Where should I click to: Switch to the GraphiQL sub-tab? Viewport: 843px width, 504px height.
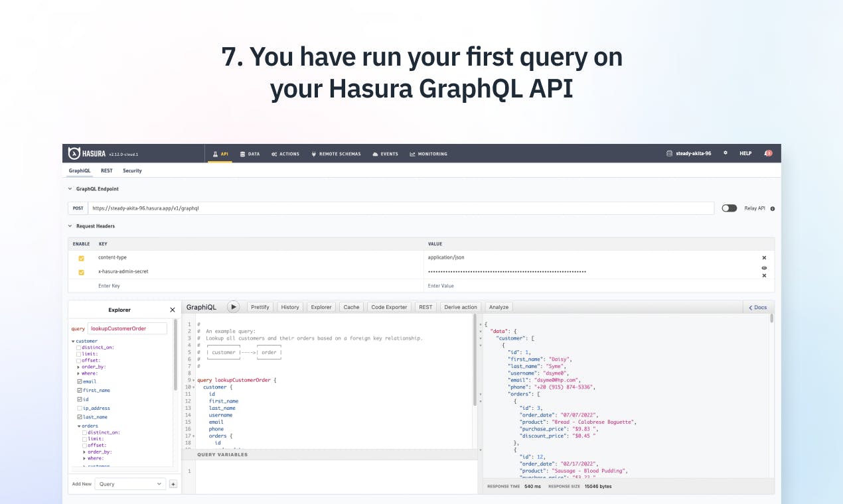click(x=80, y=170)
